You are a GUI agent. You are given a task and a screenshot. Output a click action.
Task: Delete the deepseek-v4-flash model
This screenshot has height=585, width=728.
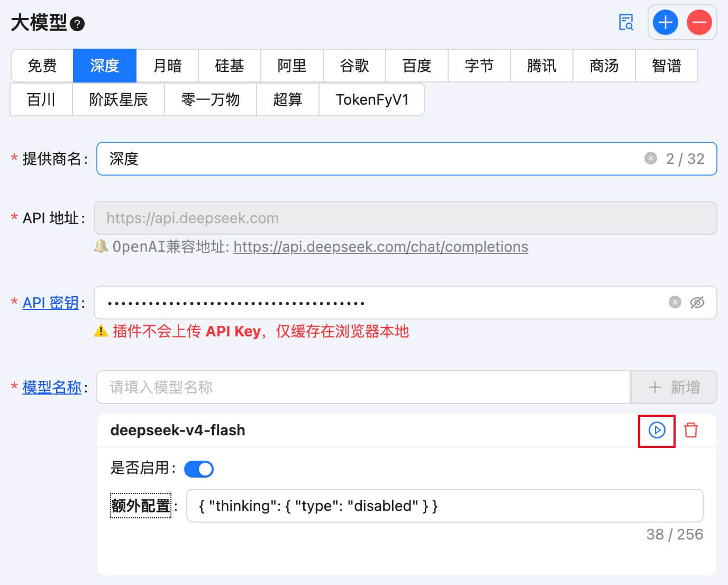pyautogui.click(x=691, y=430)
